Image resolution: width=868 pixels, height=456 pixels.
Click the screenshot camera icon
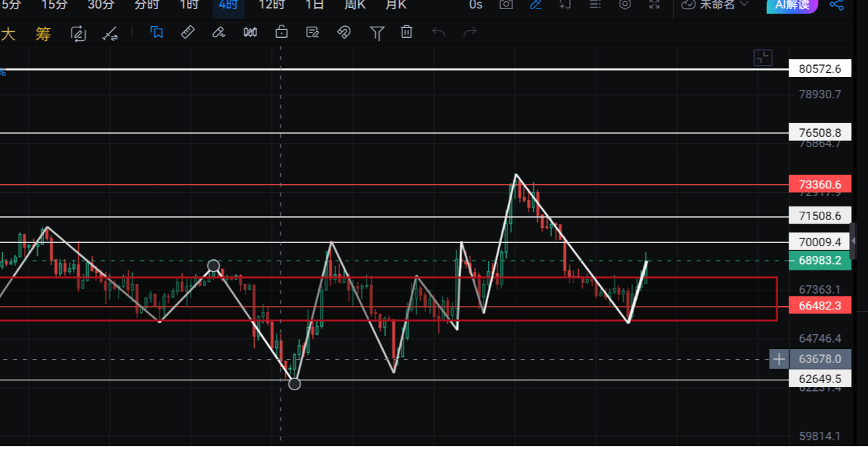point(505,5)
